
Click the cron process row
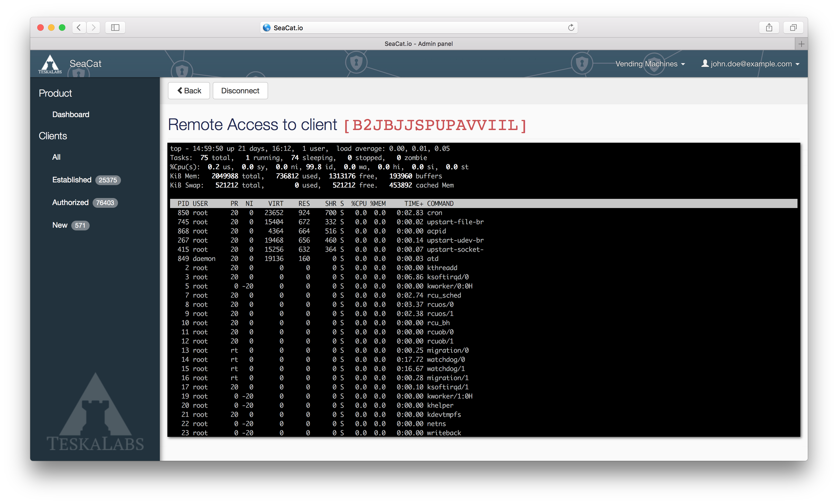coord(483,213)
